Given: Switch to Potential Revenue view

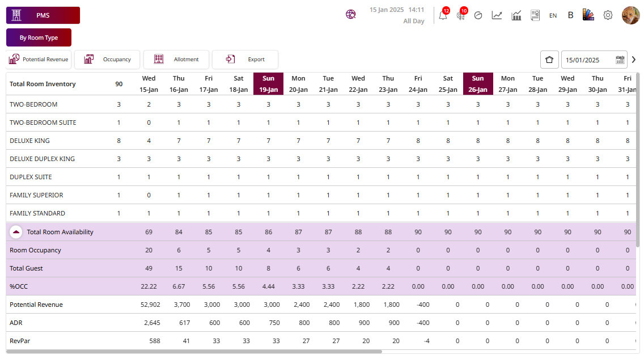Looking at the screenshot, I should (x=39, y=60).
